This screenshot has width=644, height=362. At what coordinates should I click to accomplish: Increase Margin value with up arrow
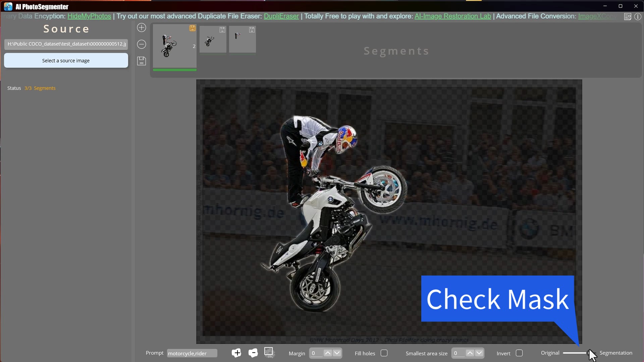coord(328,353)
